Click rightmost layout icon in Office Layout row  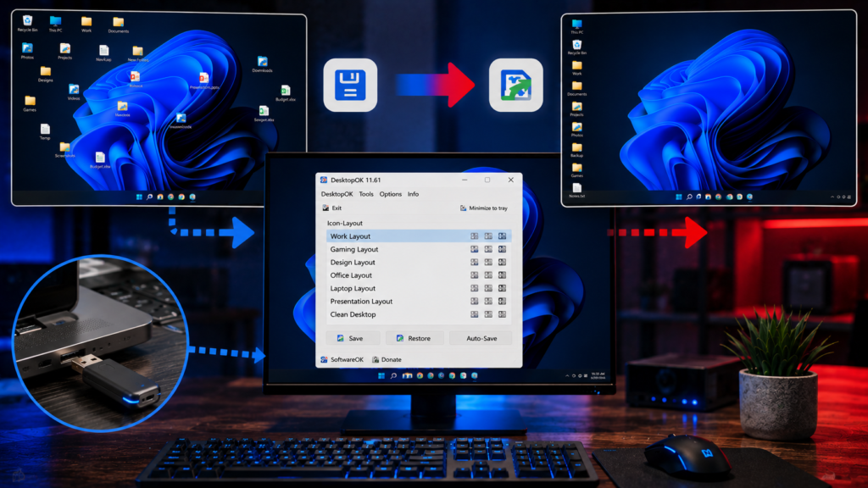pyautogui.click(x=502, y=275)
